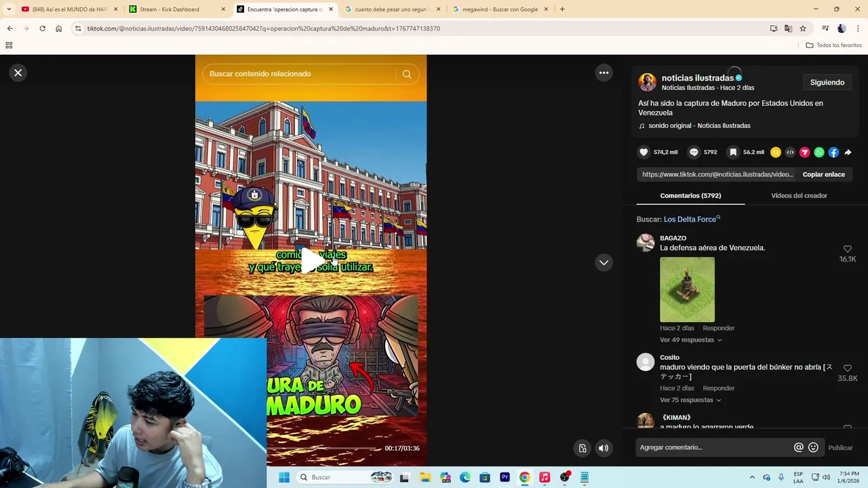View site information icon in address bar
Screen dimensions: 868x488
click(x=78, y=28)
